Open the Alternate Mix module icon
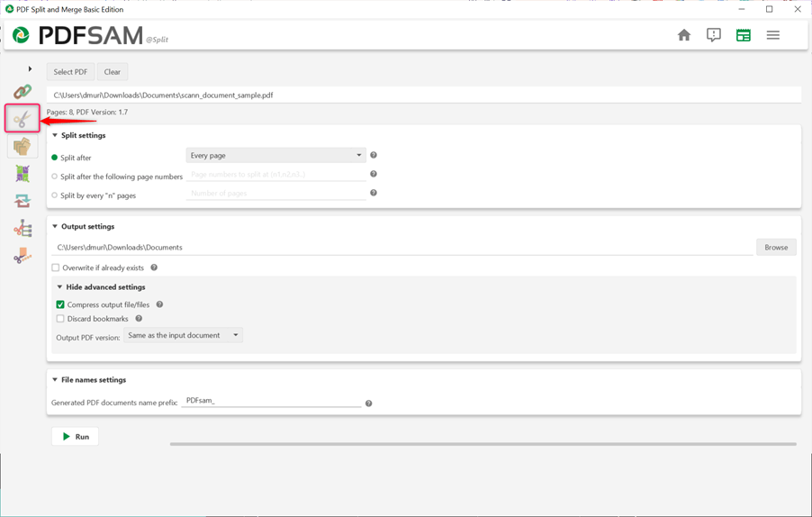 pyautogui.click(x=23, y=174)
